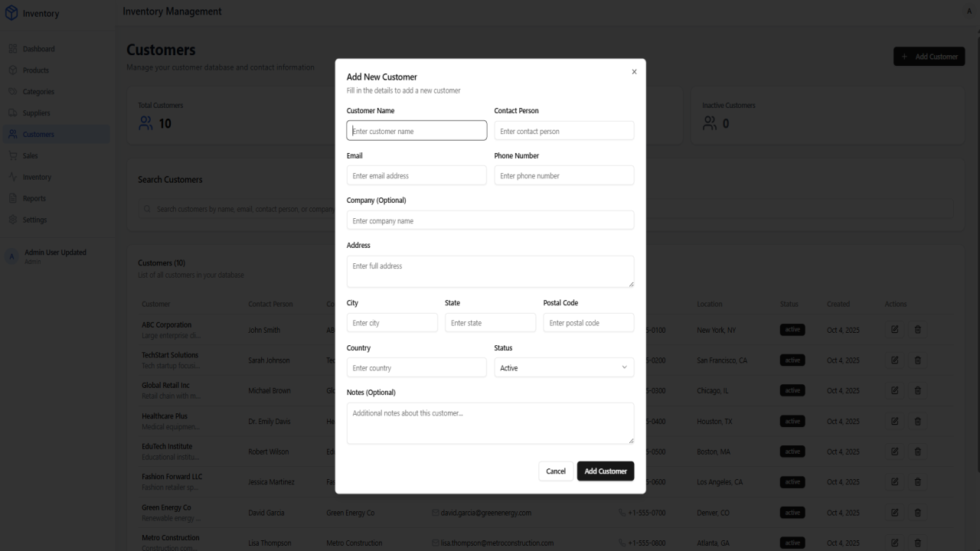Click david.garcia@greenenergy.com email
Viewport: 980px width, 551px height.
(x=486, y=513)
